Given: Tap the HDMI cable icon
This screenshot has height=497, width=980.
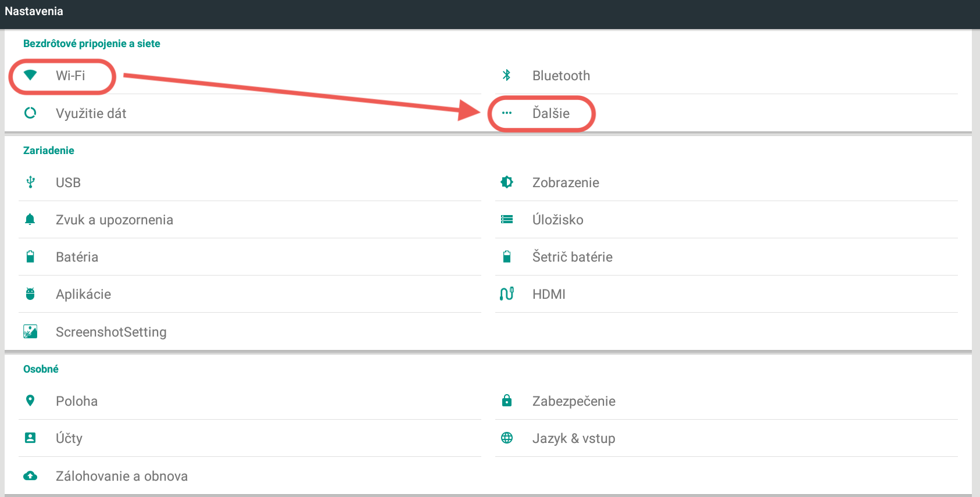Looking at the screenshot, I should 506,294.
